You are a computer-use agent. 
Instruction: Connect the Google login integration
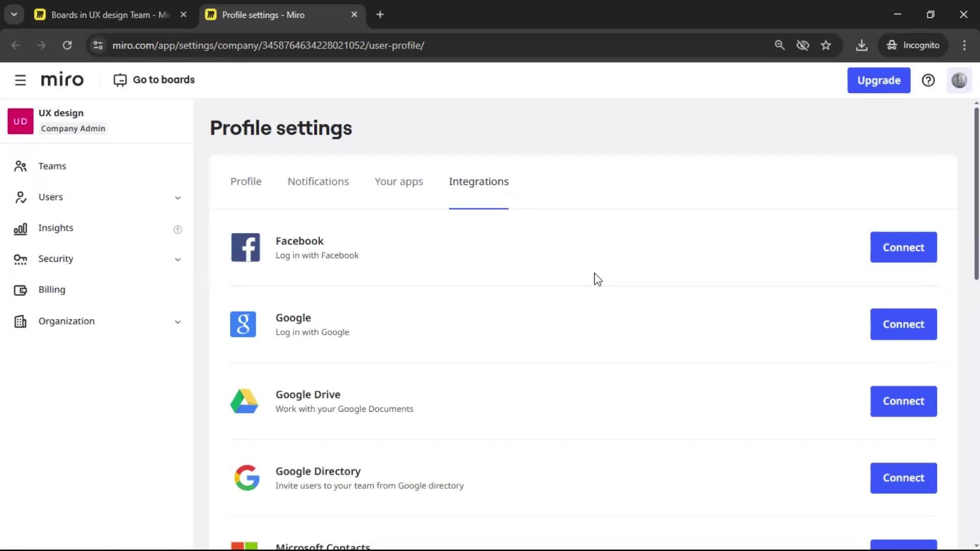(903, 324)
